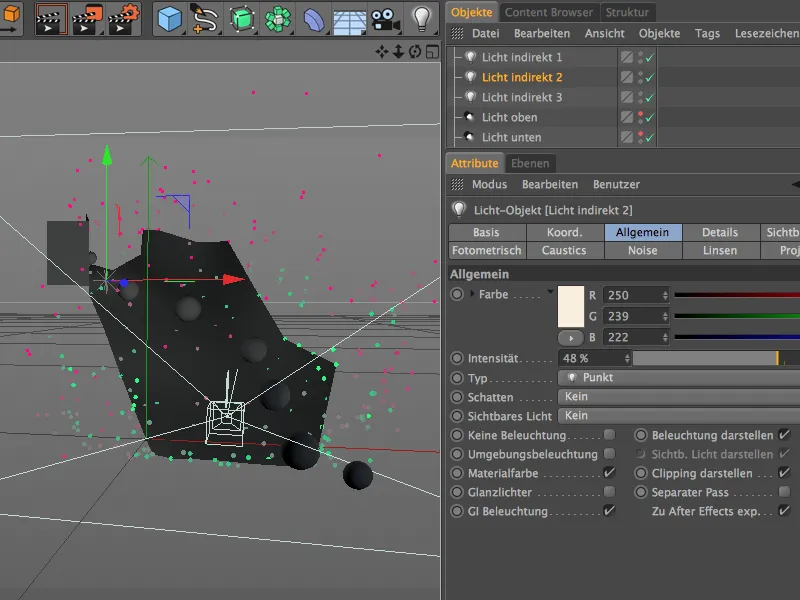Click the Render View clapperboard icon
The height and width of the screenshot is (600, 800).
pyautogui.click(x=51, y=19)
